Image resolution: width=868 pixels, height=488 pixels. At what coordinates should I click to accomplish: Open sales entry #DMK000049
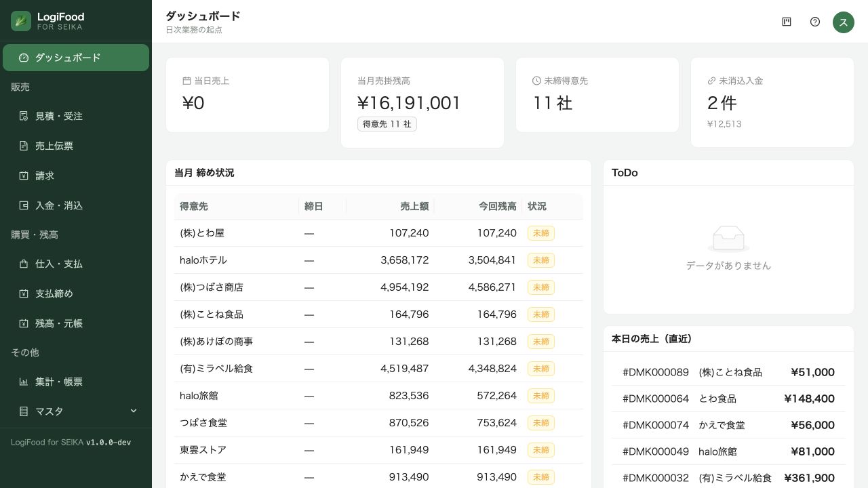(x=728, y=451)
